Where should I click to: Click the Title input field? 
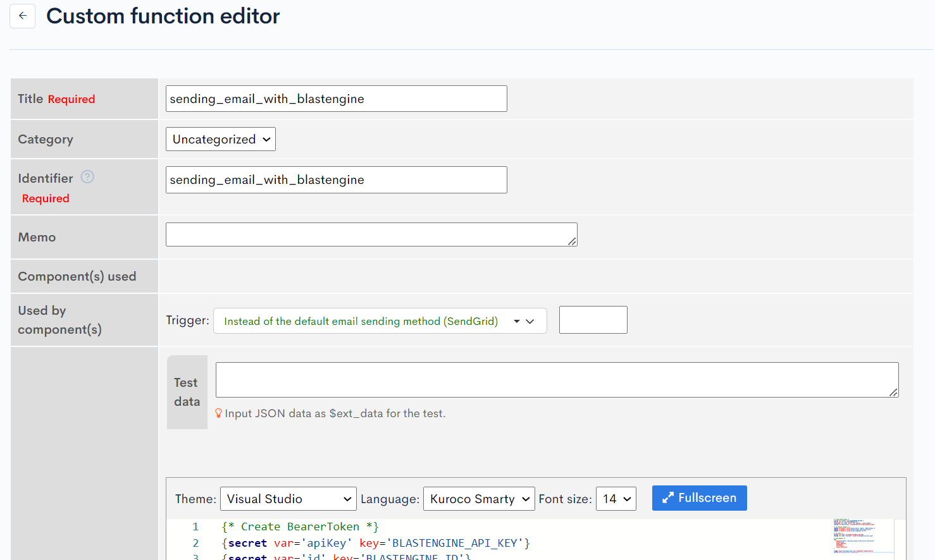pyautogui.click(x=336, y=99)
